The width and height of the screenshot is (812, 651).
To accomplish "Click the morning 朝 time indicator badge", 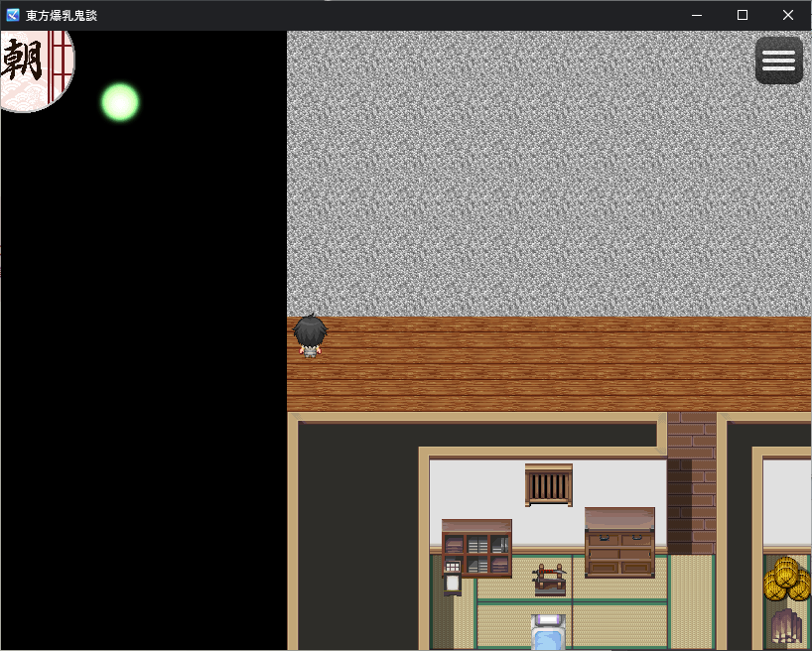I will pos(37,69).
